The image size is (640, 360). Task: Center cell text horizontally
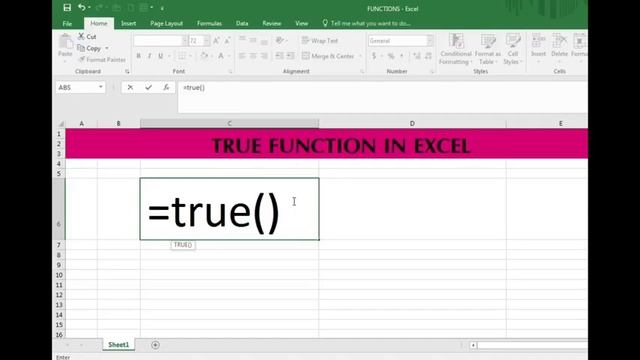coord(253,56)
